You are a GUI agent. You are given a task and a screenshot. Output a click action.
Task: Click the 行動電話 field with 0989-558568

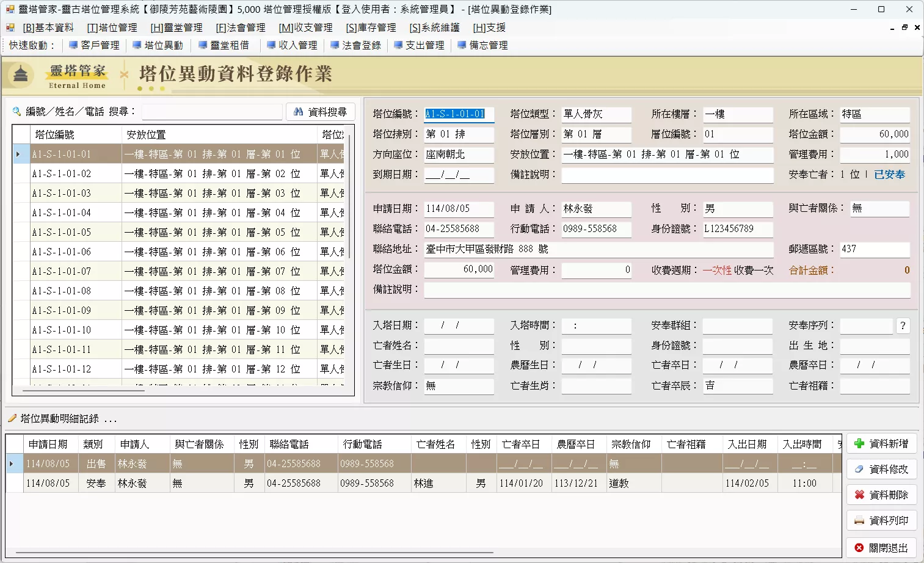[x=596, y=229]
